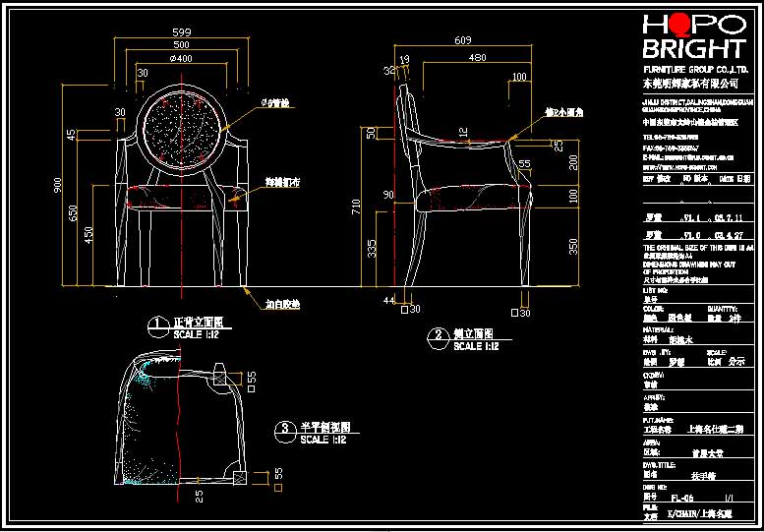Select the '侧立面图' side view title
The image size is (764, 532).
coord(473,333)
